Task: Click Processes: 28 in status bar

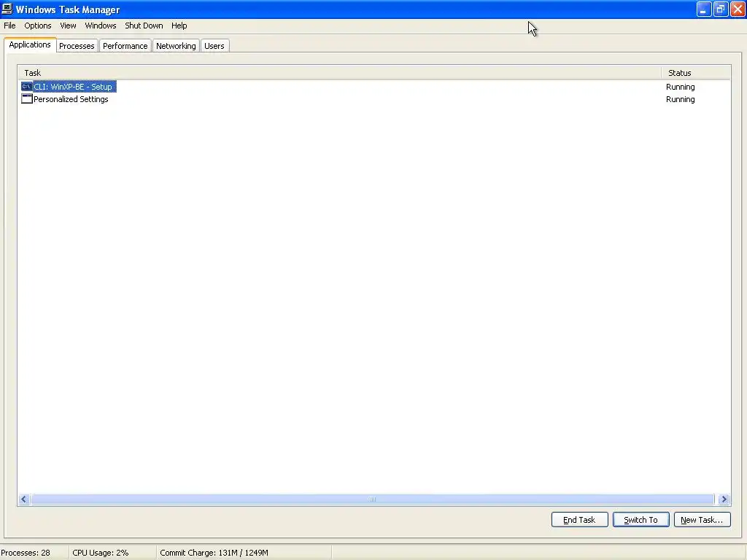Action: (x=26, y=553)
